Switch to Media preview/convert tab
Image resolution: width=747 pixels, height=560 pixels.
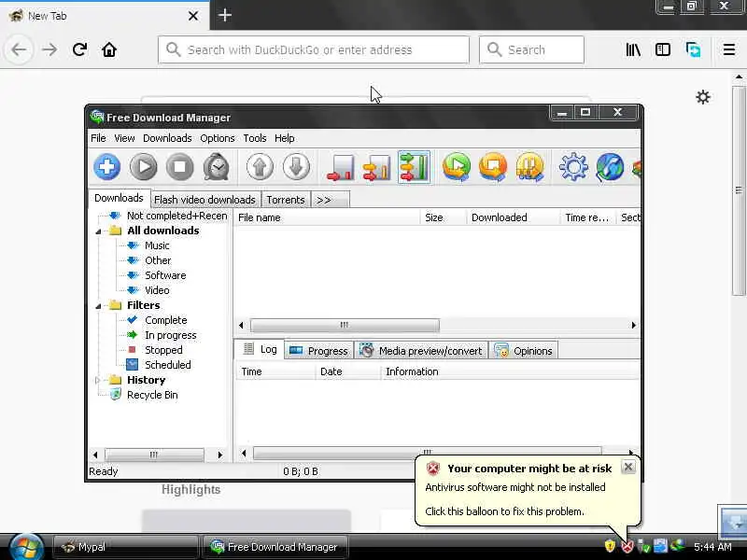[x=421, y=351]
